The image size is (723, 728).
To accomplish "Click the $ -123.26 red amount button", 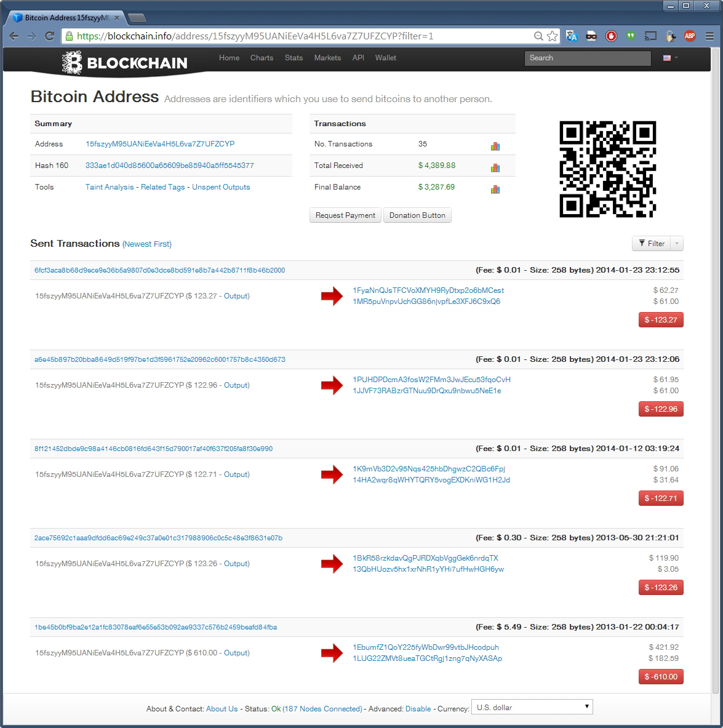I will pos(661,587).
